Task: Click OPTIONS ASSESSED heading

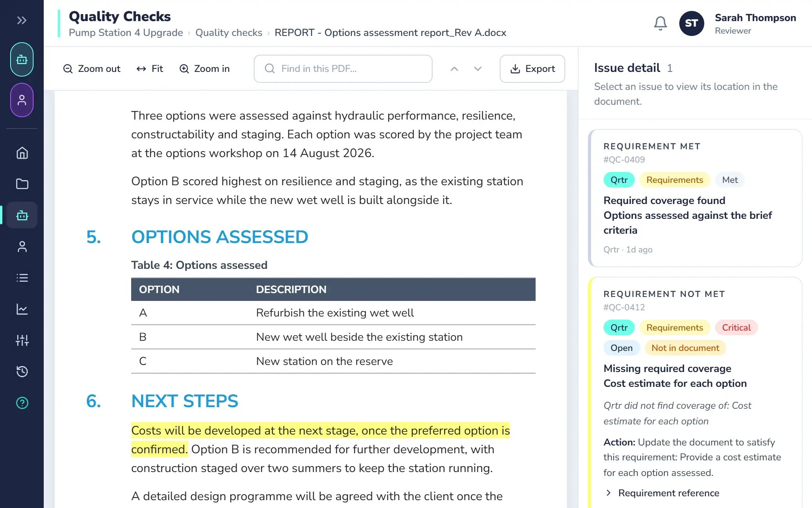Action: [220, 237]
